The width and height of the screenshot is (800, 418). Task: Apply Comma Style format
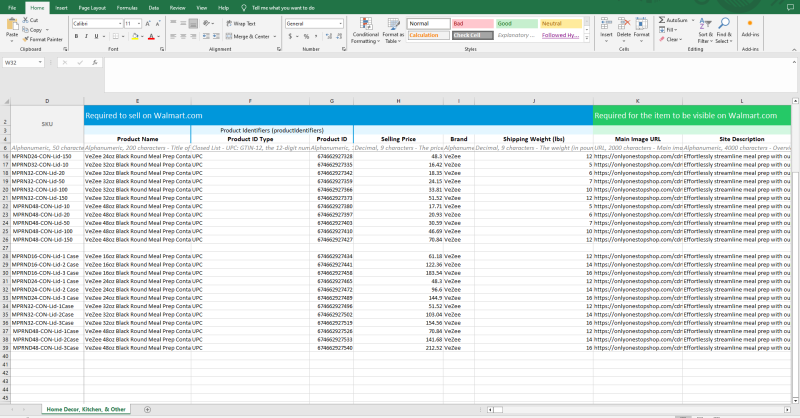316,36
